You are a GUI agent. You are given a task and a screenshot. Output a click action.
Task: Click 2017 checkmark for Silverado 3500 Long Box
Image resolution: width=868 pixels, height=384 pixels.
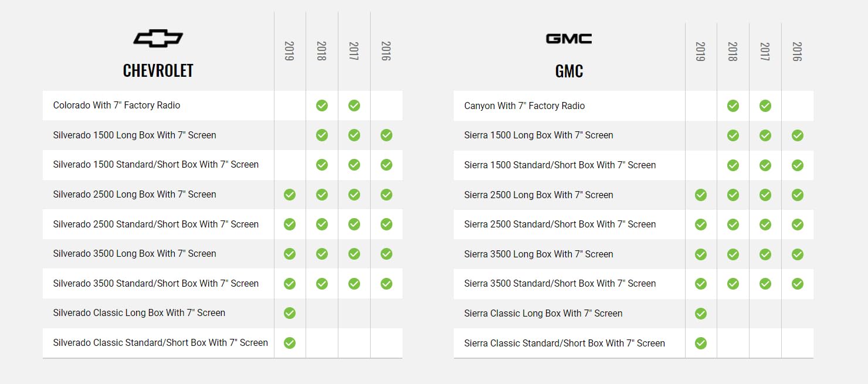click(x=354, y=254)
